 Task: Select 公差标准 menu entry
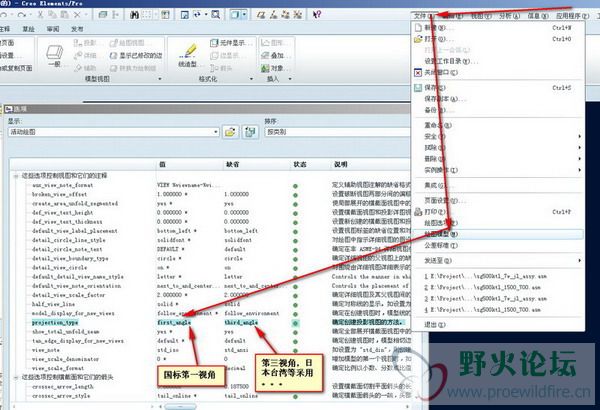[497, 245]
